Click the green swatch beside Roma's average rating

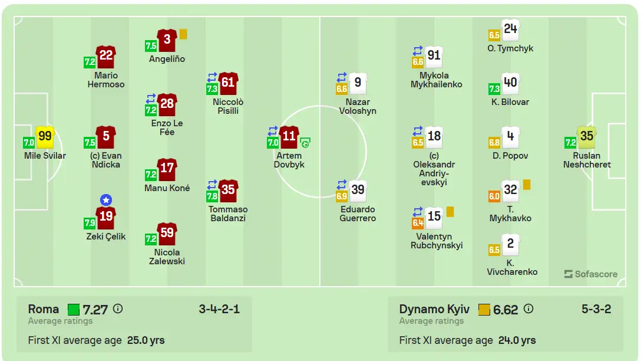point(74,309)
